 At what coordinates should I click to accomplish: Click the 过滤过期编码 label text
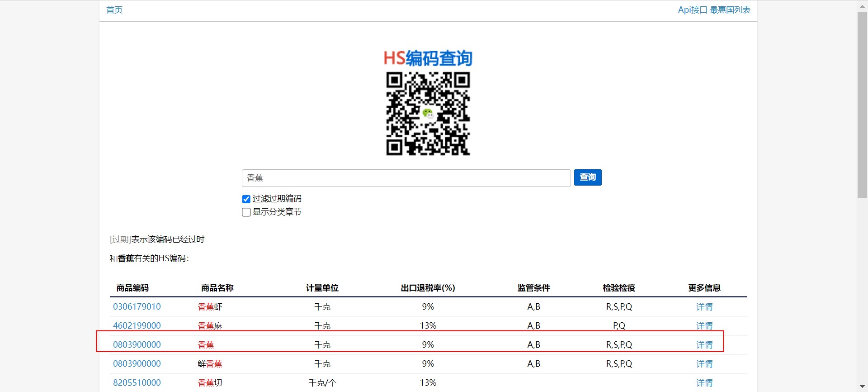[277, 199]
